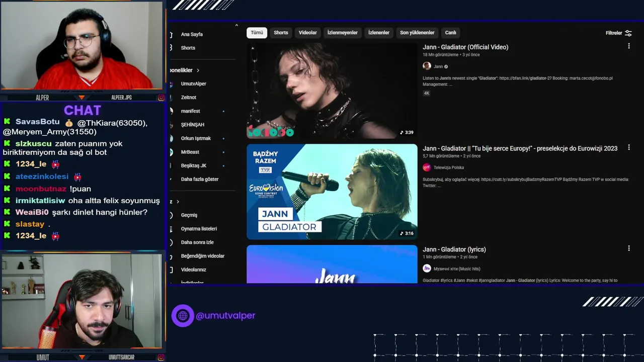Click Telewizja Polska channel avatar
This screenshot has height=362, width=644.
(427, 167)
